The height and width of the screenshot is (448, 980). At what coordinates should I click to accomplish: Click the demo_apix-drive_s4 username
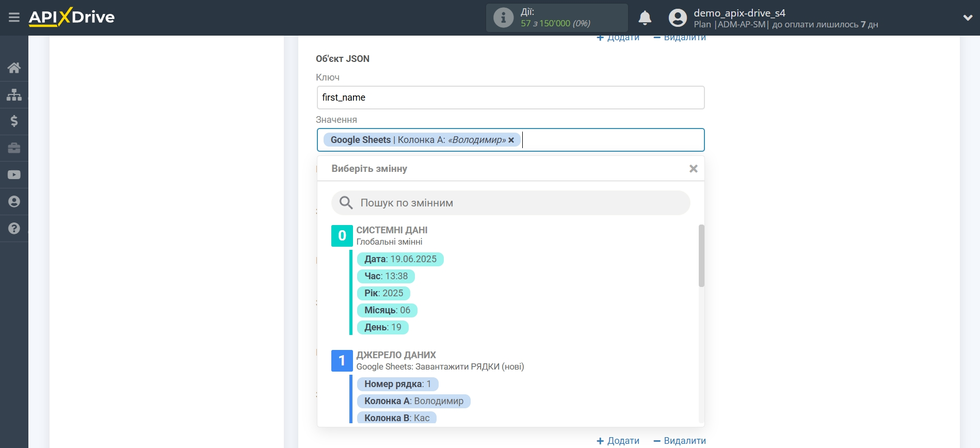tap(739, 13)
